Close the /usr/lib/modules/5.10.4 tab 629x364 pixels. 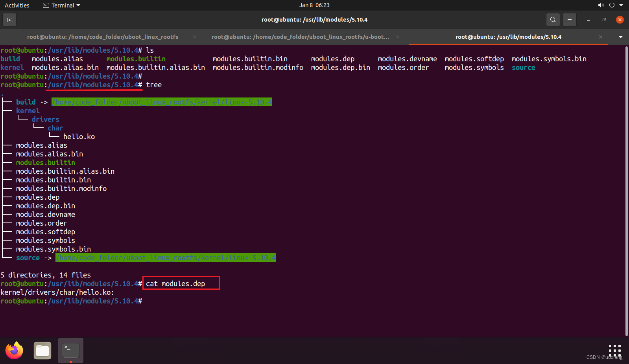tap(601, 37)
